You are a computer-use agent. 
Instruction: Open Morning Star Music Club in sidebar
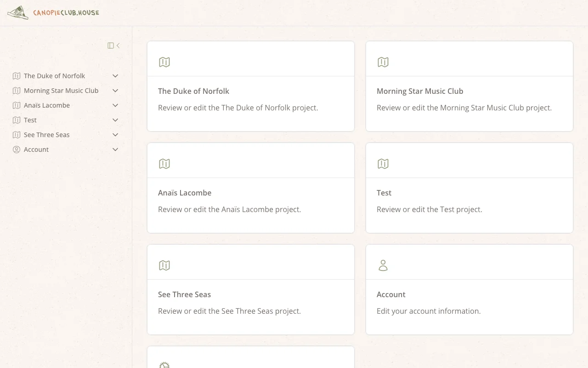coord(61,91)
